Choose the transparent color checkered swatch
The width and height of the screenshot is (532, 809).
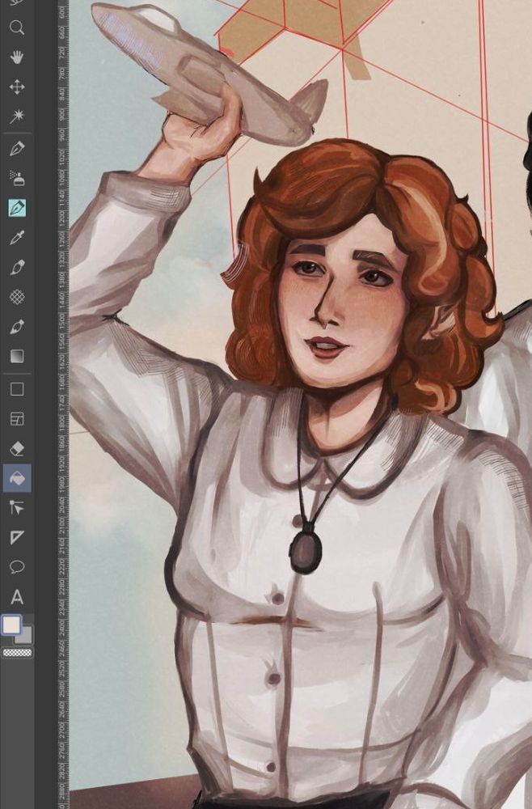(18, 653)
